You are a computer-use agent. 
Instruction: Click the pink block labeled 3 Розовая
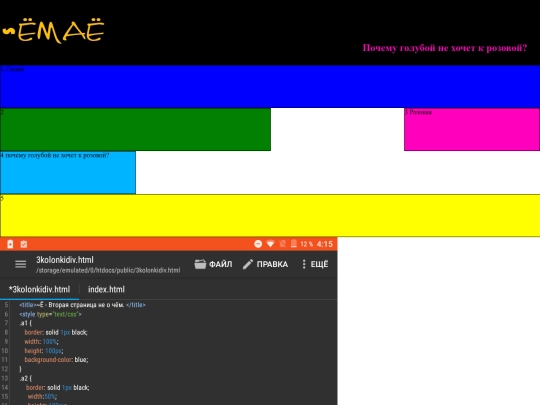click(x=472, y=129)
